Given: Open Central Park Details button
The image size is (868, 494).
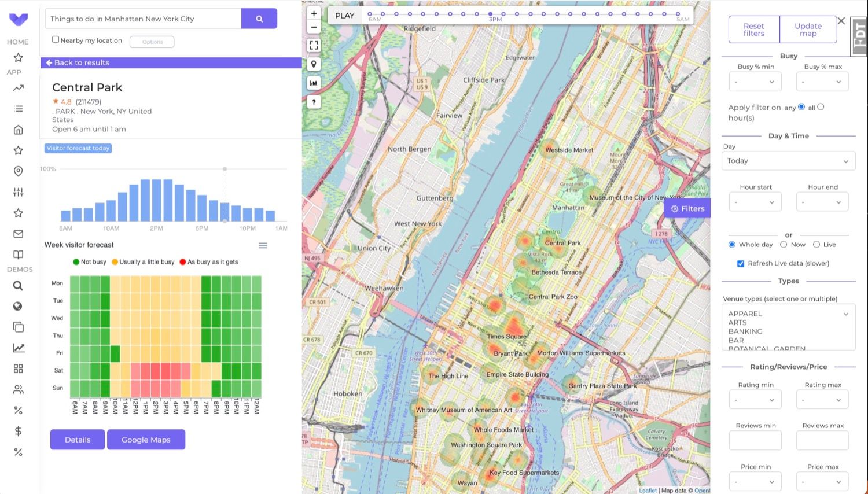Looking at the screenshot, I should (78, 440).
